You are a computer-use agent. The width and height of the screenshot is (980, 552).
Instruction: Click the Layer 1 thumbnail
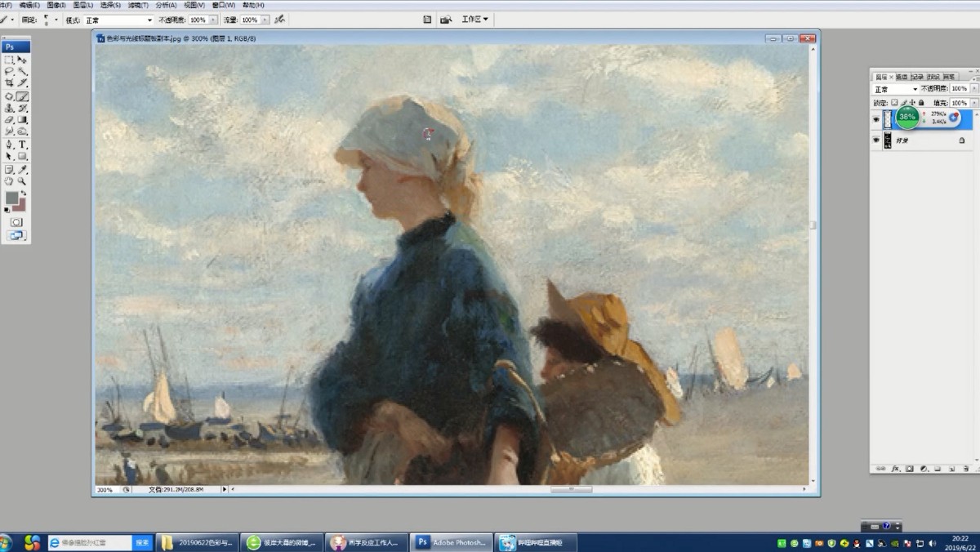pos(888,119)
